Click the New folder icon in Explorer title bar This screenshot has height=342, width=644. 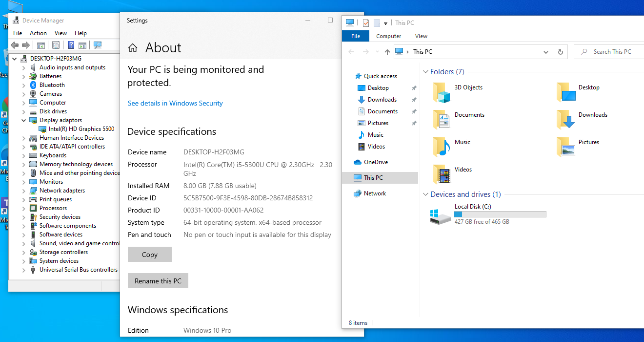pos(377,22)
